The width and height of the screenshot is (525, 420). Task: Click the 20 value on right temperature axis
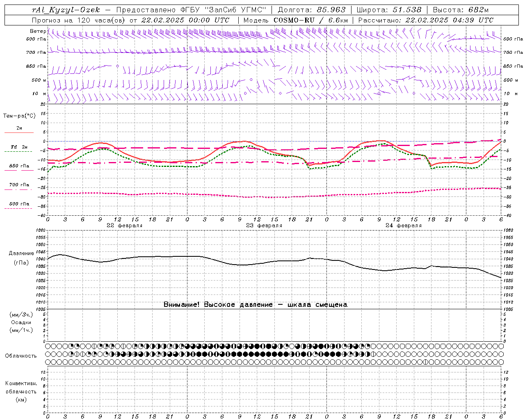[x=506, y=104]
